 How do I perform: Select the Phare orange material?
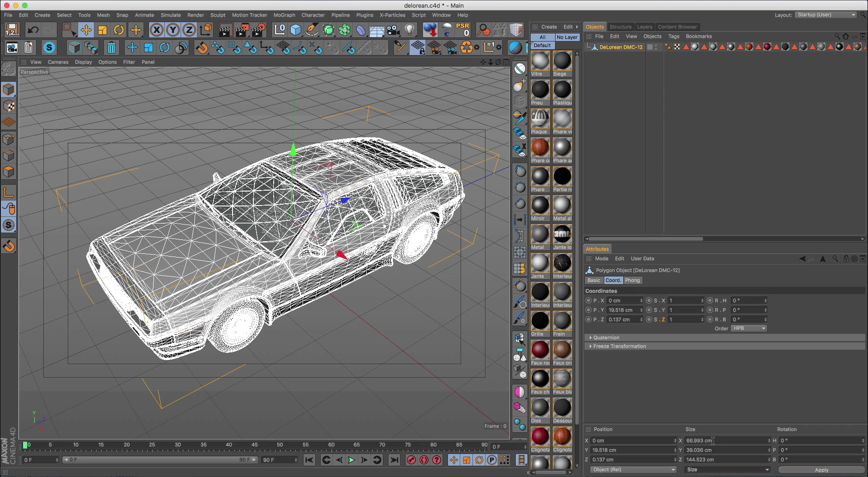540,147
